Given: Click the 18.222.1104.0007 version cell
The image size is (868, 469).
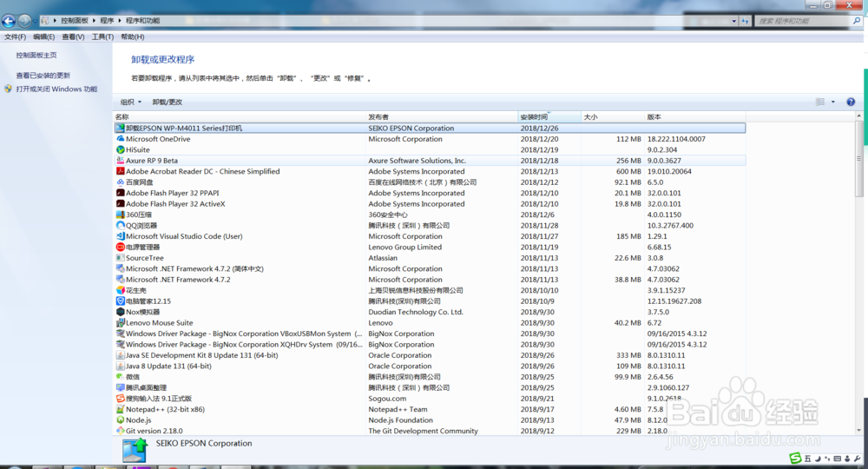Looking at the screenshot, I should 676,139.
